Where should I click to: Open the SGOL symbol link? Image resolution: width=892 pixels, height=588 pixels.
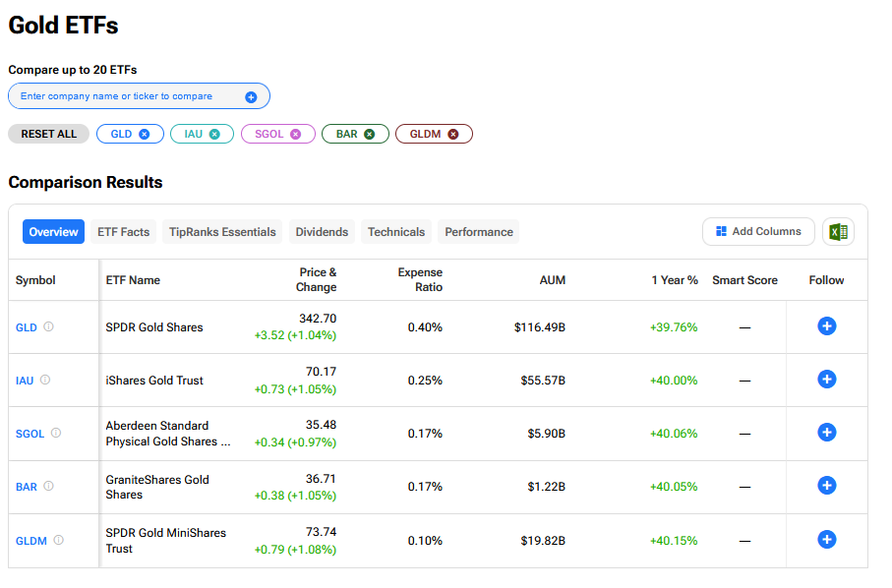(x=30, y=434)
